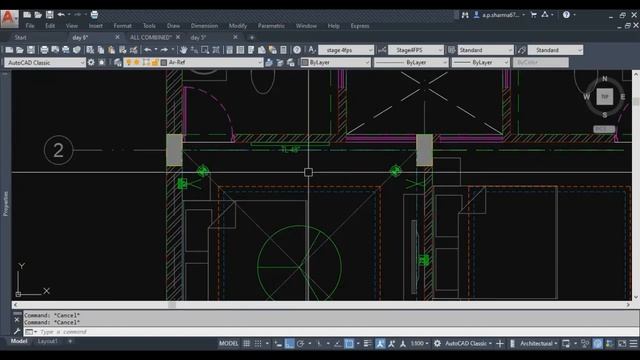This screenshot has width=640, height=360.
Task: Open AutoCAD Classic workspace dropdown in toolbar
Action: click(x=45, y=62)
